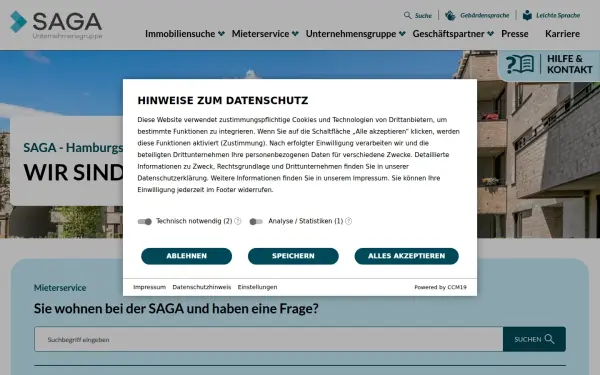Viewport: 600px width, 375px height.
Task: Click the Mieterservice heading above the question
Action: pyautogui.click(x=60, y=288)
